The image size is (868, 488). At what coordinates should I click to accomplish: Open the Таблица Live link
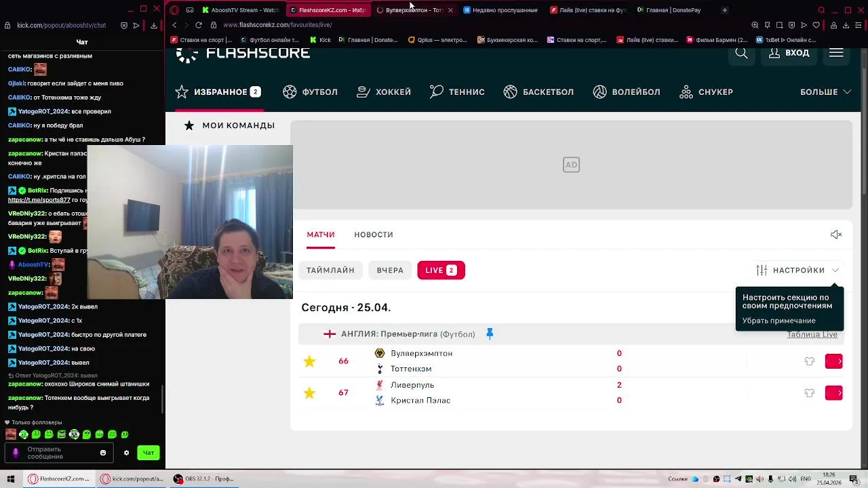pyautogui.click(x=812, y=335)
